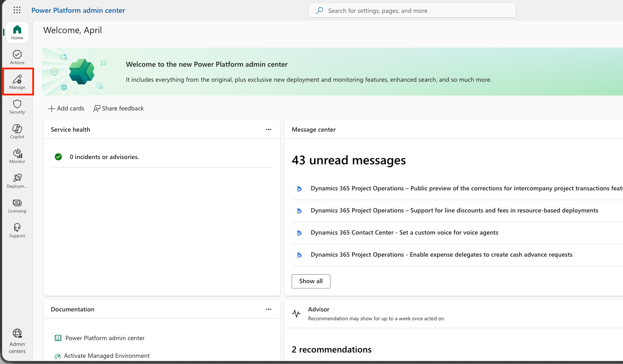Click Add cards button
This screenshot has height=364, width=623.
click(x=66, y=108)
